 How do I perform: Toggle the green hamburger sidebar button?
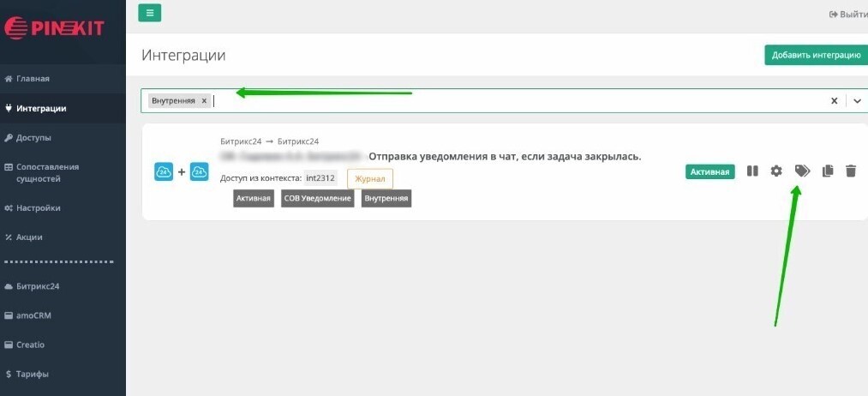pyautogui.click(x=149, y=13)
